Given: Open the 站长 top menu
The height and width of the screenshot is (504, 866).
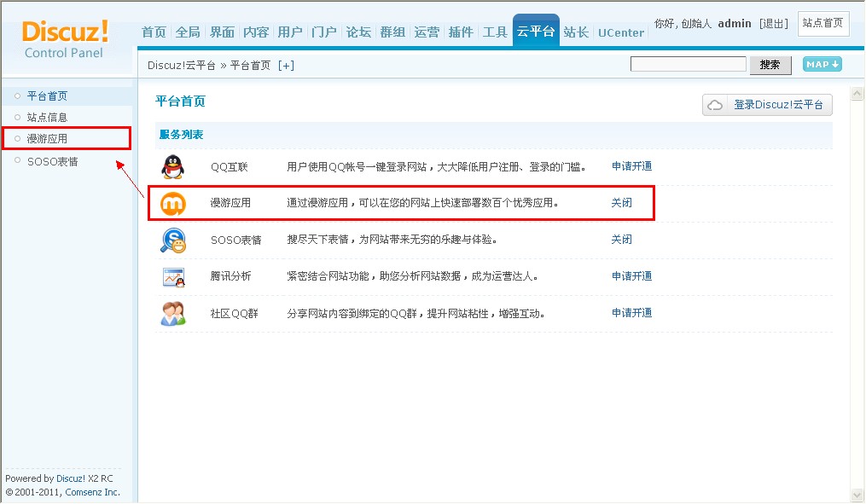Looking at the screenshot, I should pyautogui.click(x=576, y=32).
